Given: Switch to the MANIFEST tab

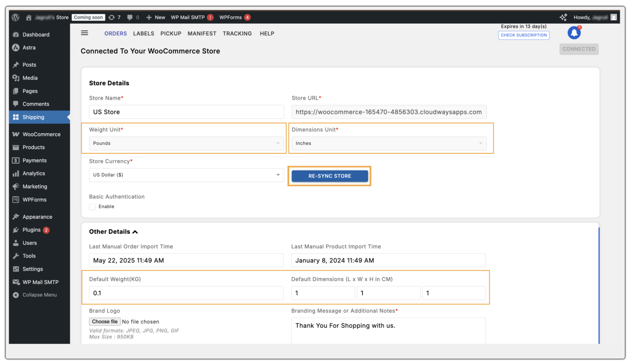Looking at the screenshot, I should pyautogui.click(x=202, y=33).
